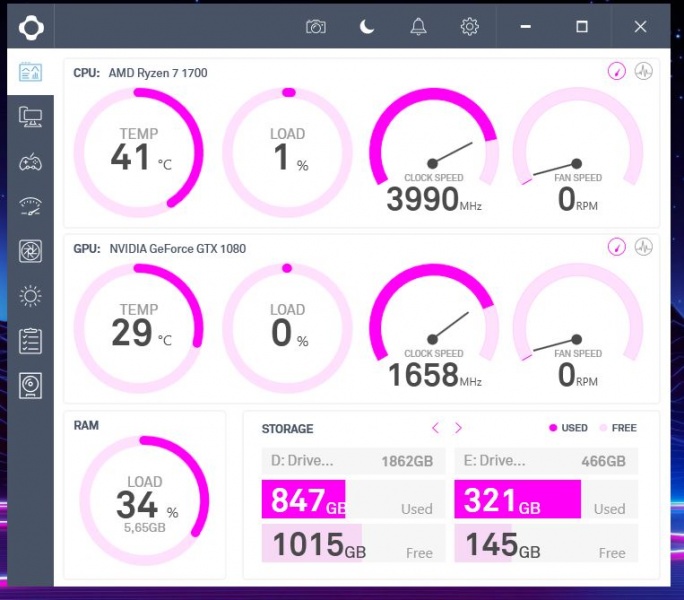
Task: Close the window
Action: [x=640, y=27]
